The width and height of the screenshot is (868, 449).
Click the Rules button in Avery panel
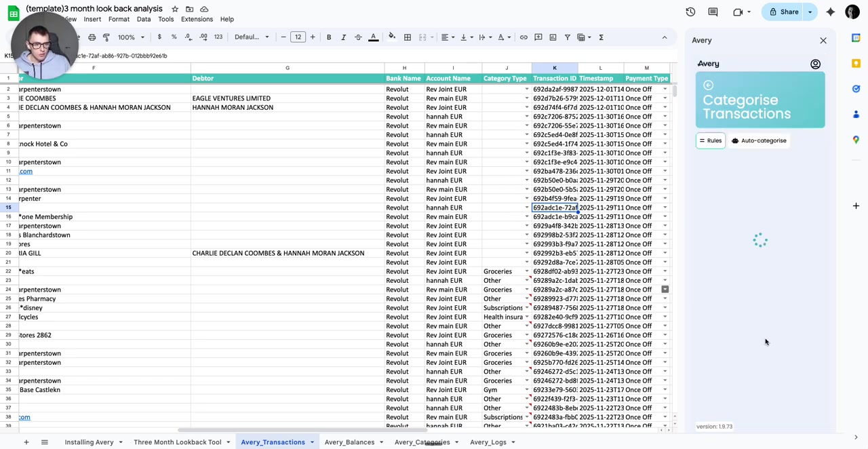(x=710, y=140)
